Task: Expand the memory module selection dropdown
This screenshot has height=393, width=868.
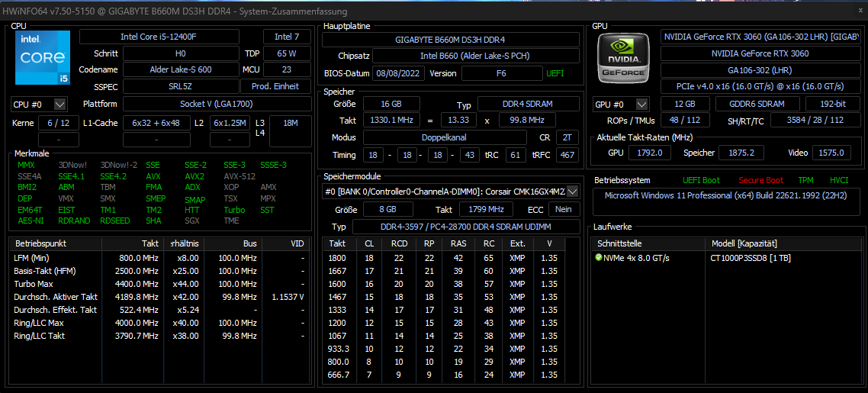Action: [573, 192]
